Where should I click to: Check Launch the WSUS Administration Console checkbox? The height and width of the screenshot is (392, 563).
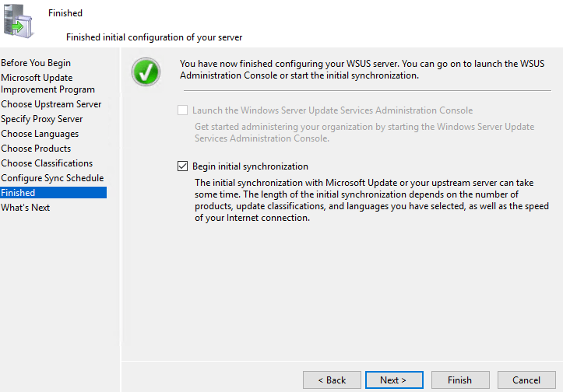182,110
